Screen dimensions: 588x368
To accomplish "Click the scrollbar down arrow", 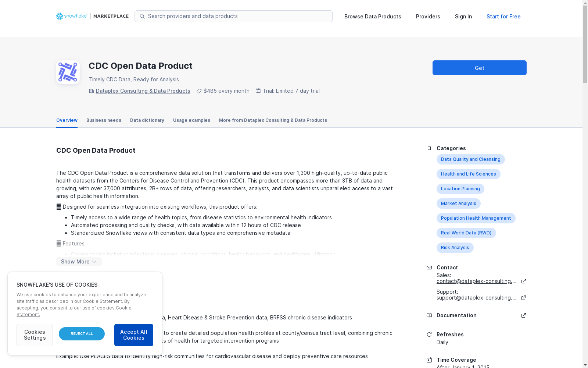I will pyautogui.click(x=585, y=365).
